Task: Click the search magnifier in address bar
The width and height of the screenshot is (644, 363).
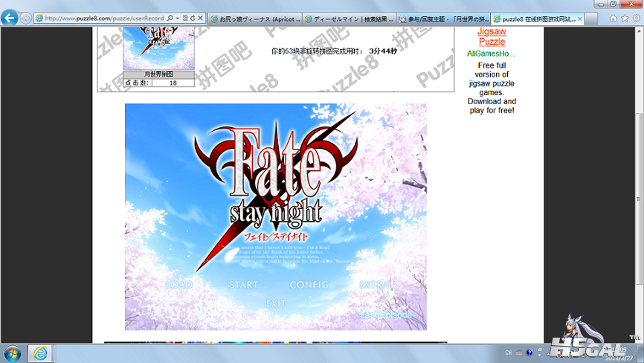Action: point(170,18)
